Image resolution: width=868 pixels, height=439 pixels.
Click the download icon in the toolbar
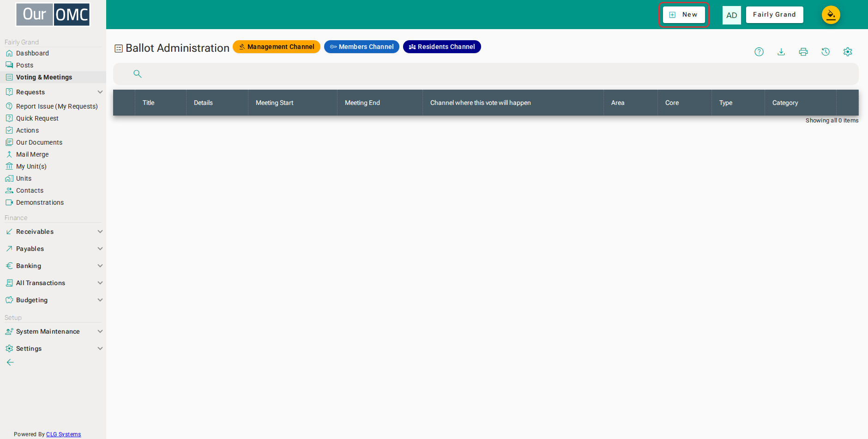(x=781, y=52)
